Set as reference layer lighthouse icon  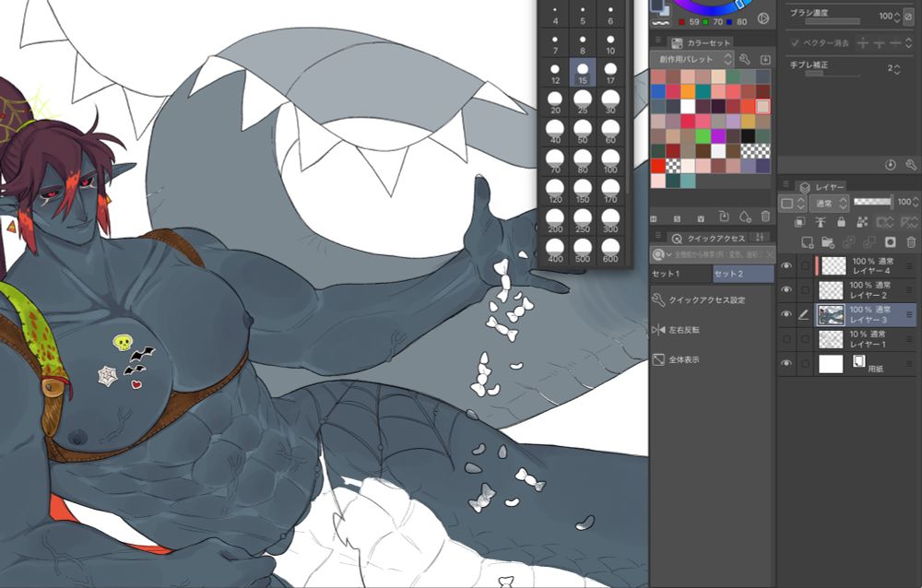click(x=821, y=222)
